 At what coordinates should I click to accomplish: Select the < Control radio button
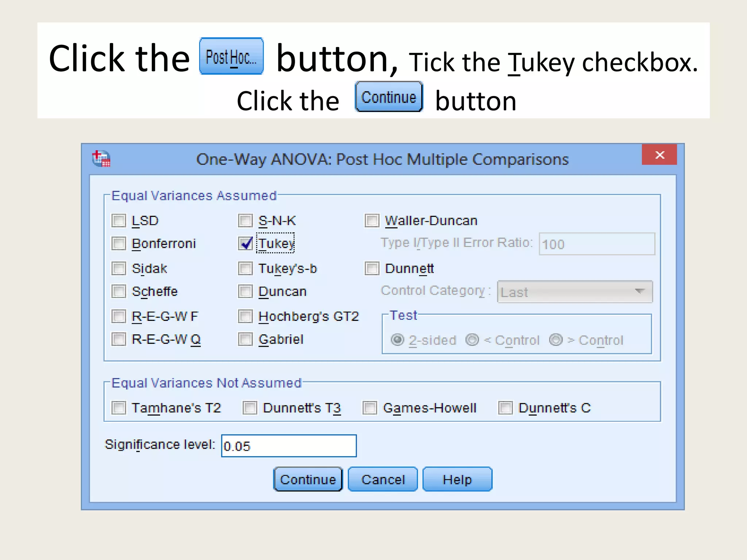[x=472, y=340]
